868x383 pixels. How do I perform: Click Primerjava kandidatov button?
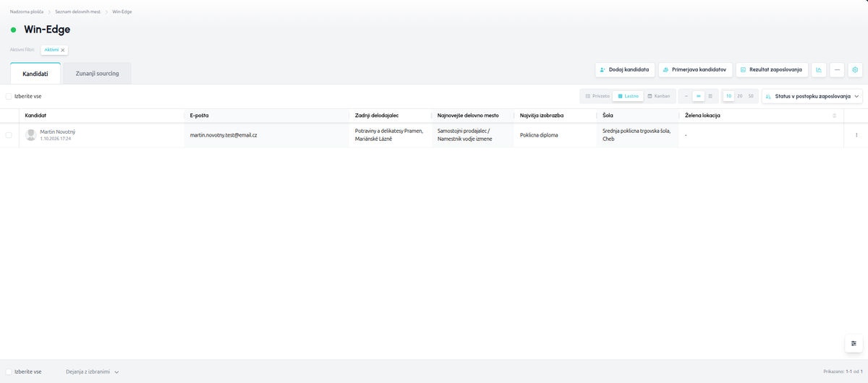695,70
